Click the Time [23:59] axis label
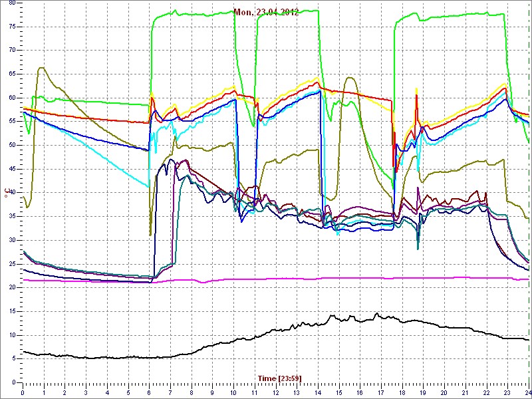Screen dimensions: 532x399 279,378
